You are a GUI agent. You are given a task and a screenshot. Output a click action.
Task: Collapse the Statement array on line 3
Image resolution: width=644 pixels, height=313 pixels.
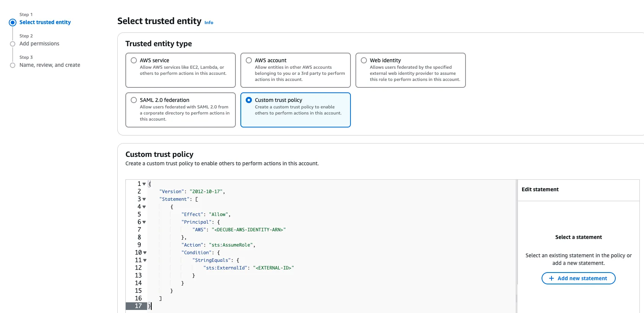point(144,199)
